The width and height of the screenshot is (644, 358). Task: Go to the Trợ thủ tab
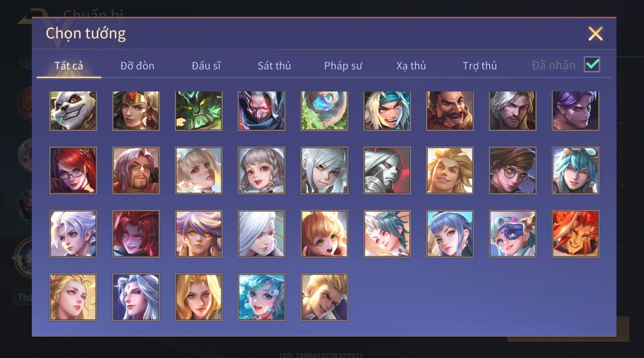tap(479, 66)
